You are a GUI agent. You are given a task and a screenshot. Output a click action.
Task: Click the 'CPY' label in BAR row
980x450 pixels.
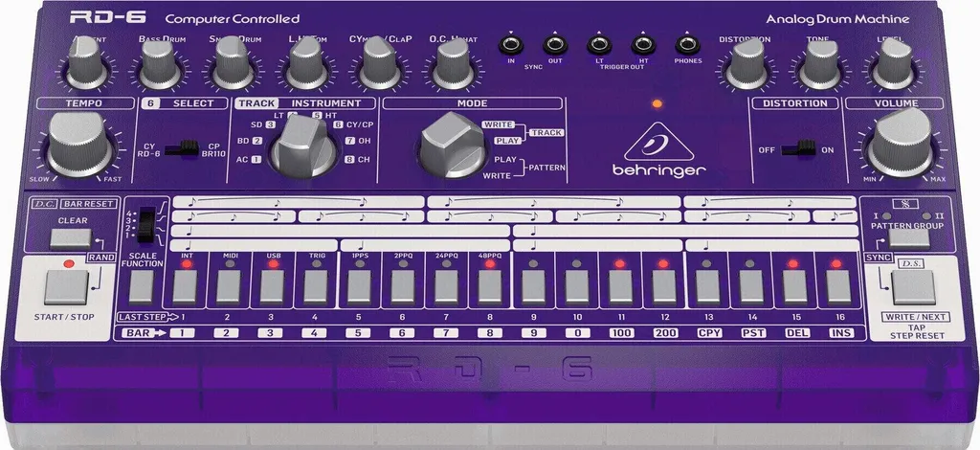(x=709, y=333)
